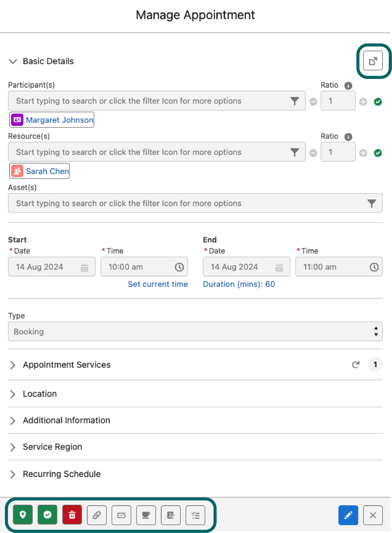This screenshot has height=533, width=392.
Task: Click the Set current time link
Action: pyautogui.click(x=158, y=284)
